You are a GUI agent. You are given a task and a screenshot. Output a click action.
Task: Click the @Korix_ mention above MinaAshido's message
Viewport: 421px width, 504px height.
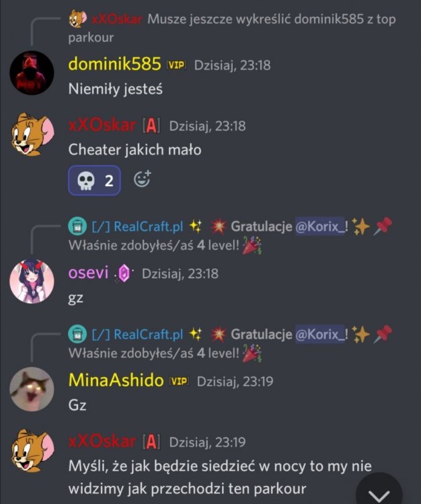(x=320, y=334)
